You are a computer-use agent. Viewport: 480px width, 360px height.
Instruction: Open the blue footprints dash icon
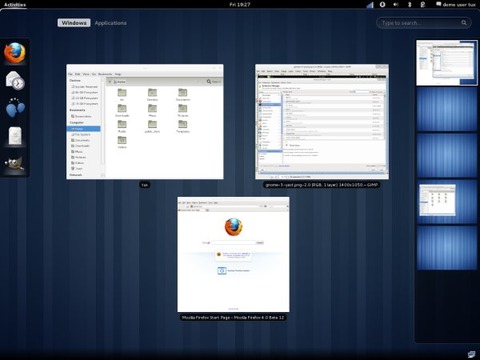pyautogui.click(x=15, y=108)
